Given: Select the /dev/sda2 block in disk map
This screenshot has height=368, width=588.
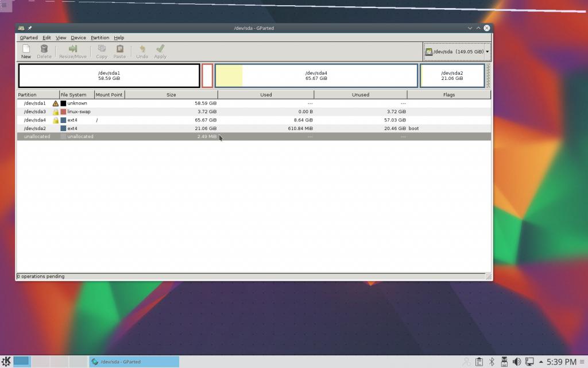Looking at the screenshot, I should [x=452, y=76].
